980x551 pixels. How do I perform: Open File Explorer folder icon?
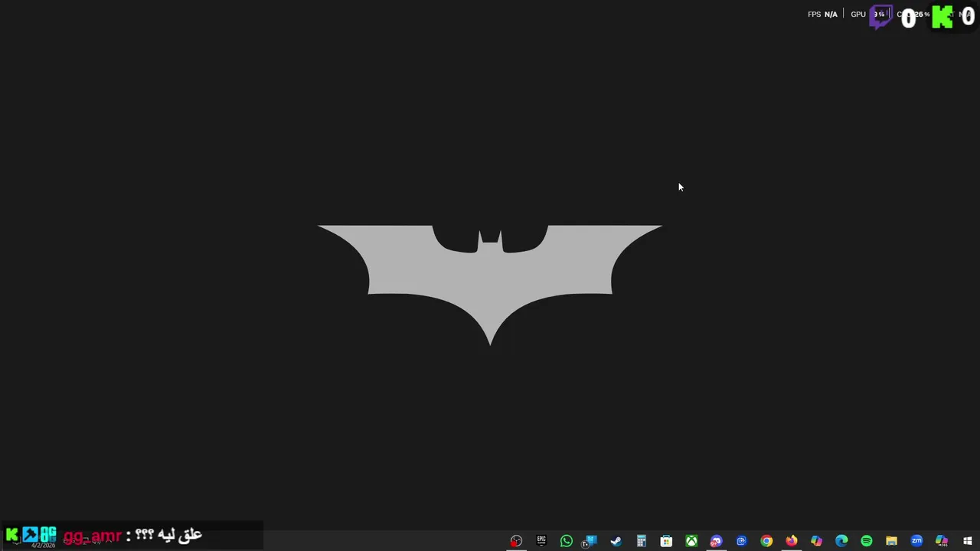tap(891, 541)
